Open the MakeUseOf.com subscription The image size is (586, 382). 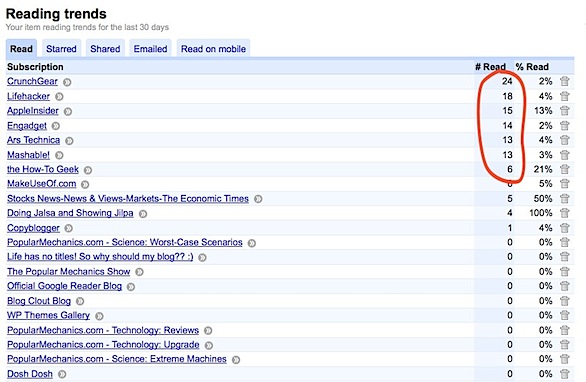[x=41, y=184]
